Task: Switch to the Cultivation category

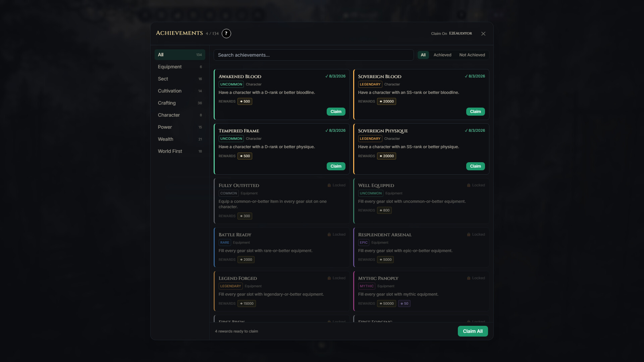Action: [180, 91]
